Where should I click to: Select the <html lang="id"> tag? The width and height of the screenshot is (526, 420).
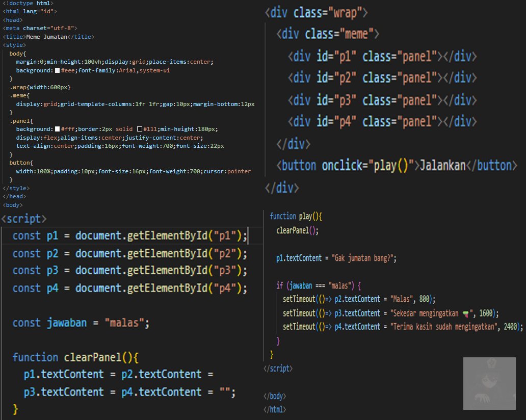pos(30,11)
